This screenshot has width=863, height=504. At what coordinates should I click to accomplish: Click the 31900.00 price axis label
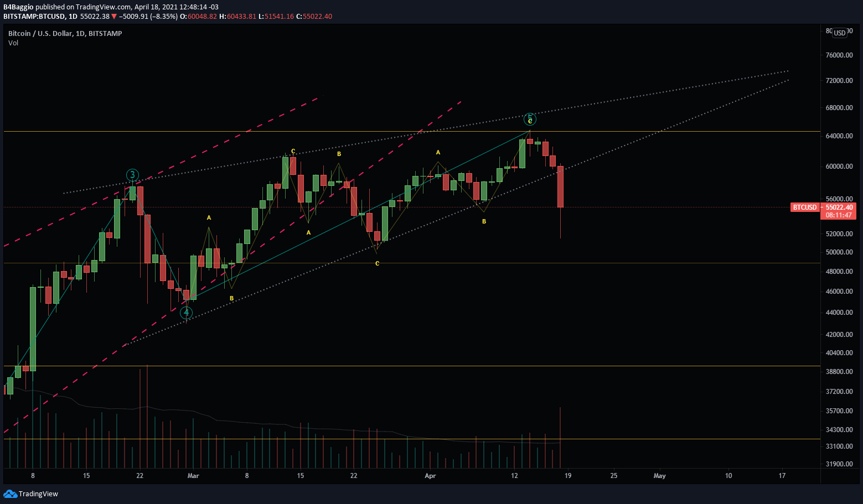[839, 464]
